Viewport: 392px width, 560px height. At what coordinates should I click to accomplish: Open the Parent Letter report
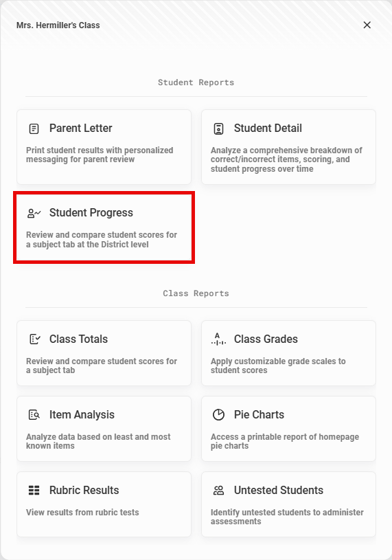point(104,147)
